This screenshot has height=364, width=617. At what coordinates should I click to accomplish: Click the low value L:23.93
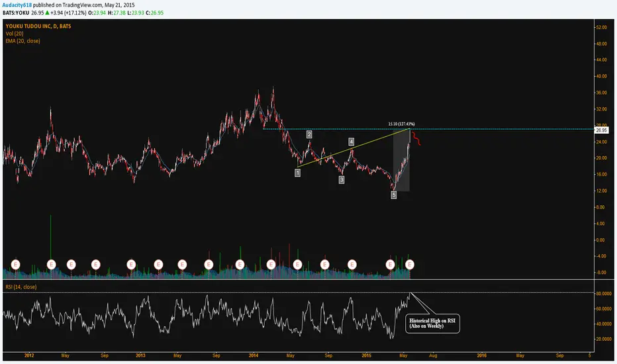pos(136,13)
